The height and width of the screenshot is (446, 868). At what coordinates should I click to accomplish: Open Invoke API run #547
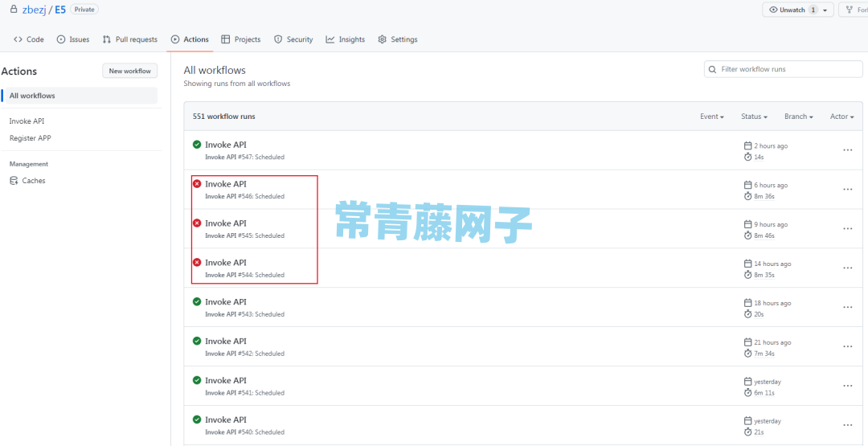click(x=225, y=145)
